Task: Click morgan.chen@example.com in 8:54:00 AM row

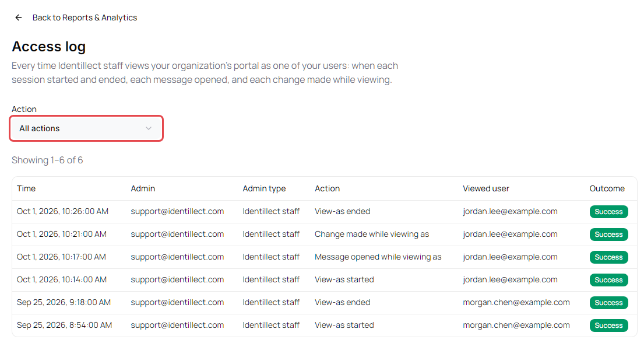Action: (x=516, y=325)
